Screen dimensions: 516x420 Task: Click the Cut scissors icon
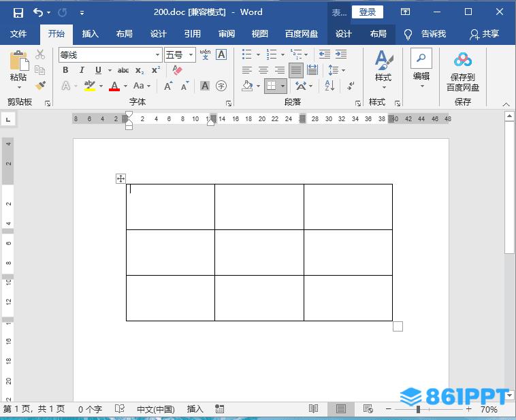pos(40,54)
